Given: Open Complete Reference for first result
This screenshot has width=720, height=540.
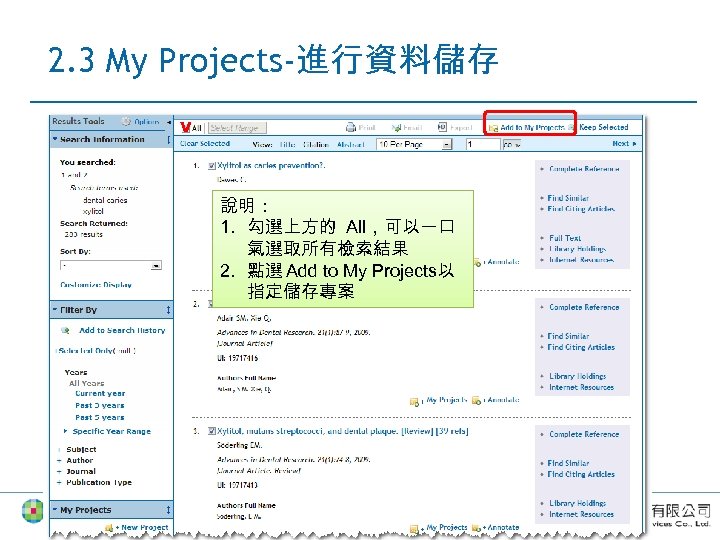Looking at the screenshot, I should (x=584, y=169).
